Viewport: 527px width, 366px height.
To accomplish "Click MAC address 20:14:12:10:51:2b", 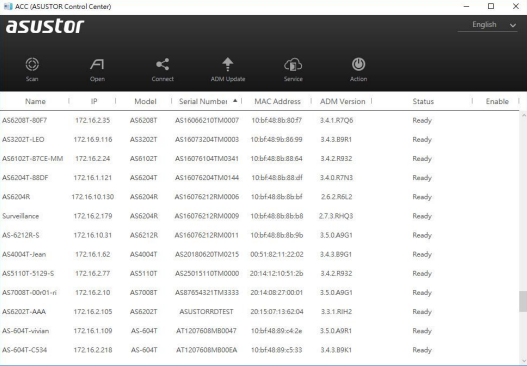I will point(277,274).
